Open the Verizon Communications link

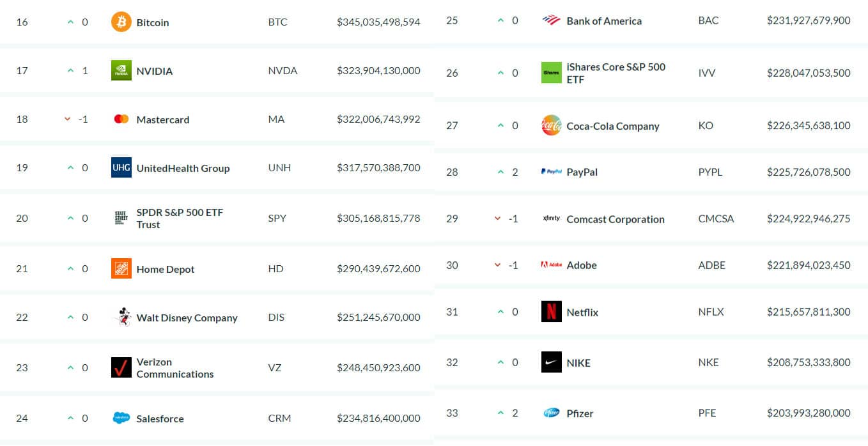[175, 367]
